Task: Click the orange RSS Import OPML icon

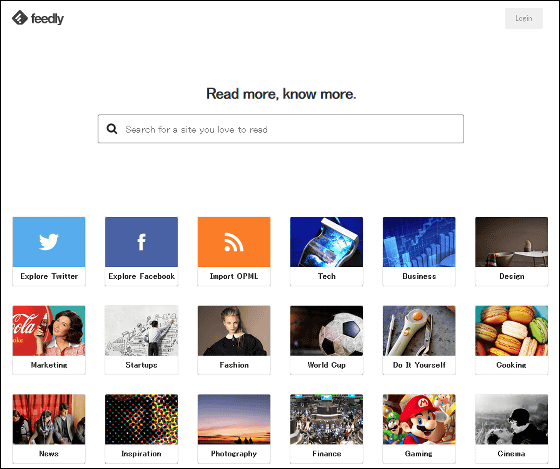Action: [234, 242]
